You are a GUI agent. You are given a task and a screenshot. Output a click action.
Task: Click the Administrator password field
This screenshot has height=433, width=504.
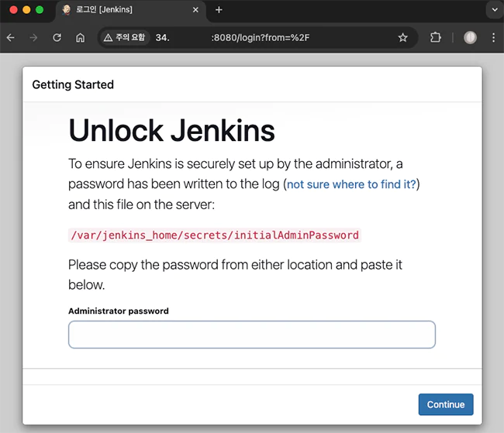coord(252,335)
